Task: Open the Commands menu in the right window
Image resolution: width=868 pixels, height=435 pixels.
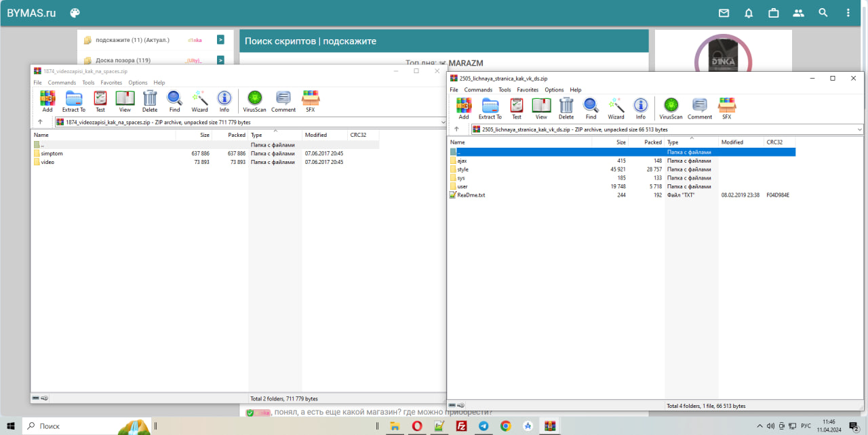Action: [x=478, y=89]
